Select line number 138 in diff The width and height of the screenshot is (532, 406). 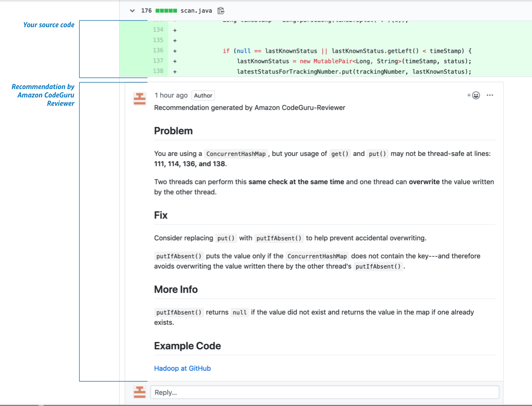click(158, 71)
